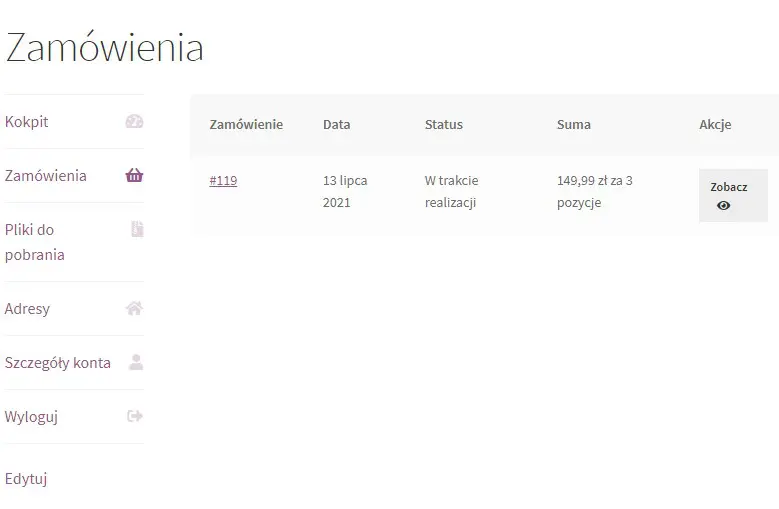The height and width of the screenshot is (509, 779).
Task: Open Pliki do pobrania section
Action: pos(35,242)
